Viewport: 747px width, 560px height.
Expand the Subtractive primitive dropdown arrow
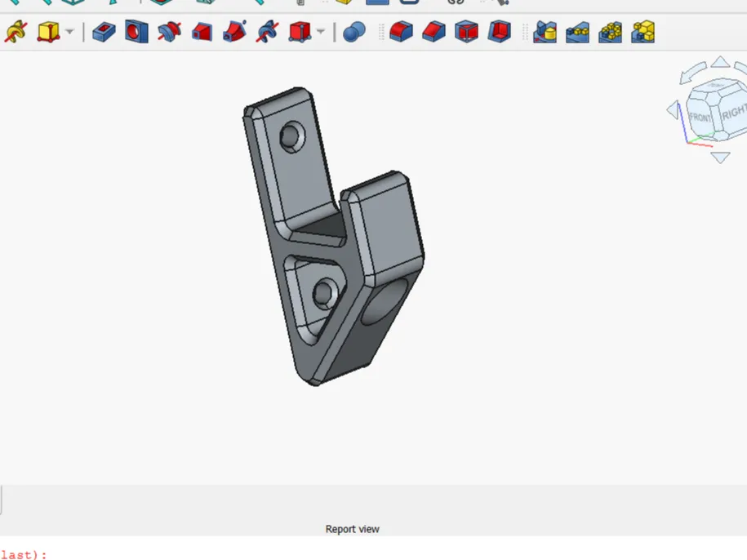click(x=321, y=32)
